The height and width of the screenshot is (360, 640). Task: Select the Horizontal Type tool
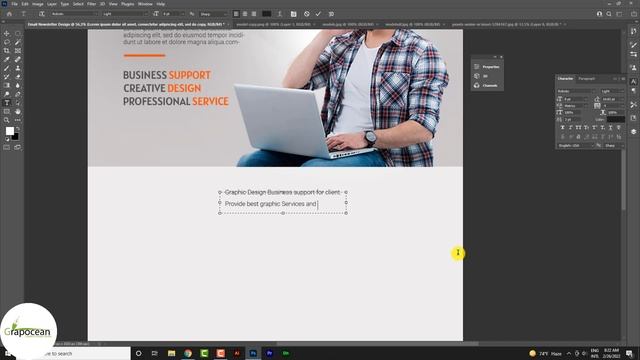(7, 103)
